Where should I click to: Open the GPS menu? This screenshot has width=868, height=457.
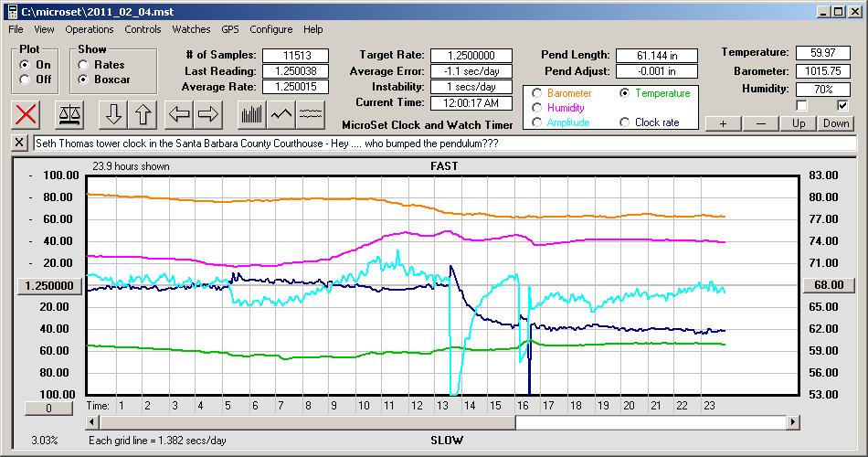coord(230,29)
